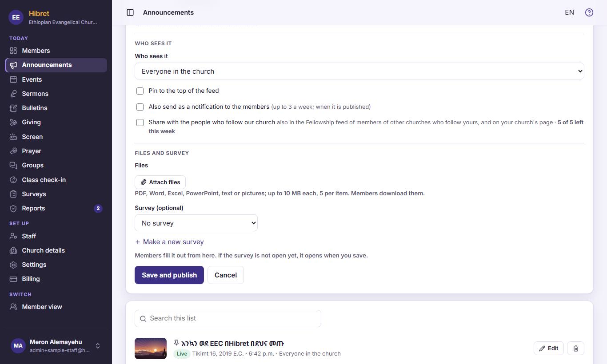Image resolution: width=607 pixels, height=364 pixels.
Task: Click the Member view people icon
Action: pyautogui.click(x=13, y=307)
